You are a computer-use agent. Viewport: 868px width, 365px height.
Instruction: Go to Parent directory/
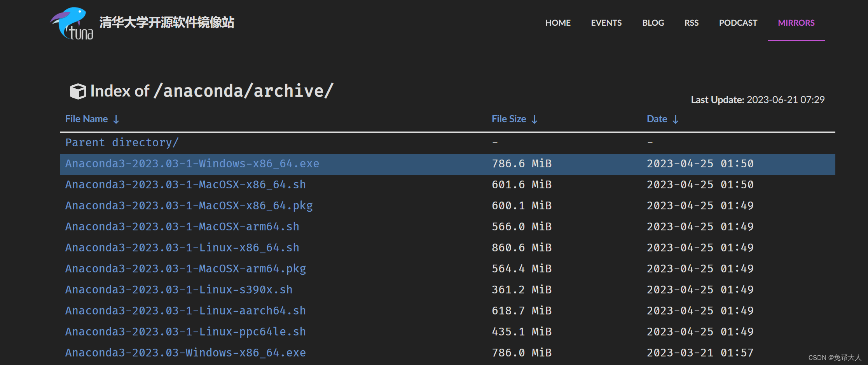click(x=122, y=143)
